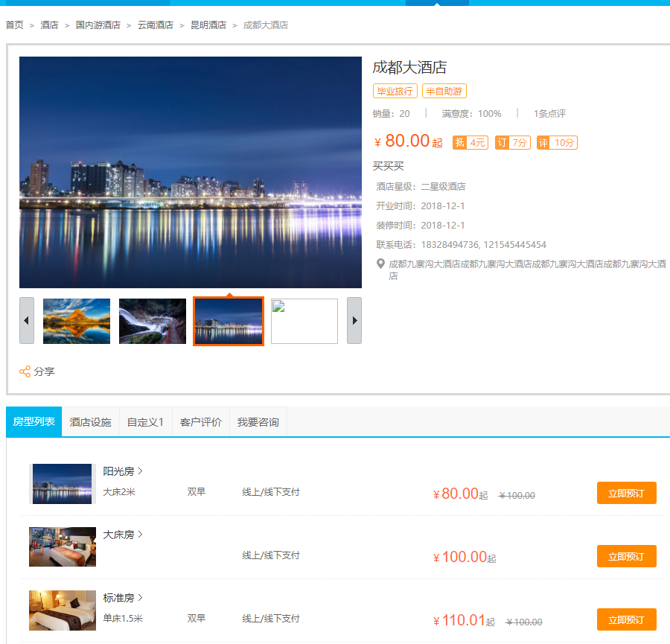Open the 客户评价 tab
The width and height of the screenshot is (670, 644).
[x=201, y=422]
